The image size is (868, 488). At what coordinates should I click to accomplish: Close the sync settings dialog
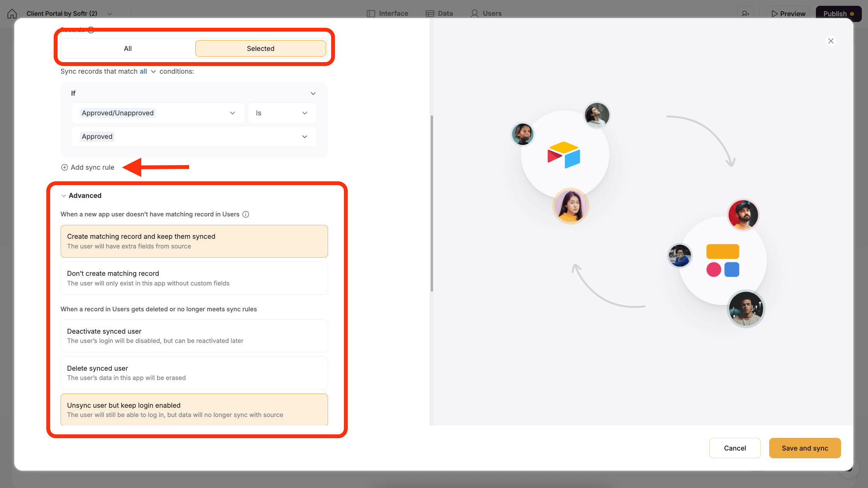[831, 41]
